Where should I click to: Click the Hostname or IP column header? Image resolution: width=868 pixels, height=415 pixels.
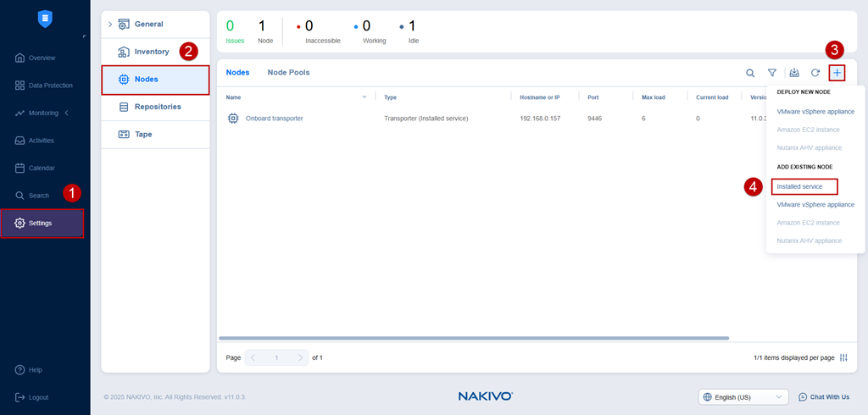[540, 97]
